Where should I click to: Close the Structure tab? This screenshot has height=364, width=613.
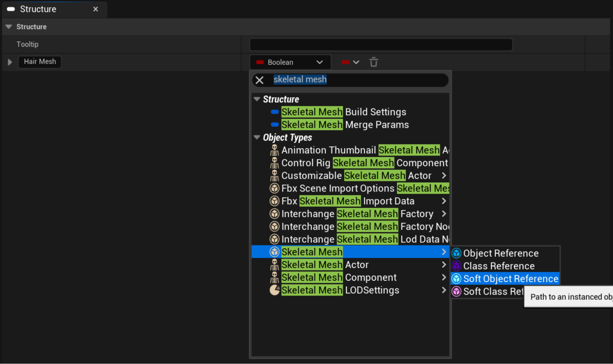click(96, 9)
